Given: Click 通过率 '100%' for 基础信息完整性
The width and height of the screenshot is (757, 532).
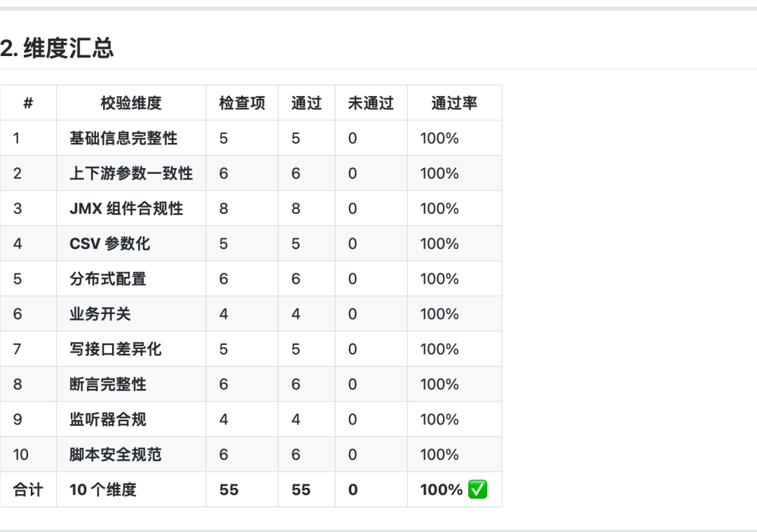Looking at the screenshot, I should pyautogui.click(x=439, y=138).
